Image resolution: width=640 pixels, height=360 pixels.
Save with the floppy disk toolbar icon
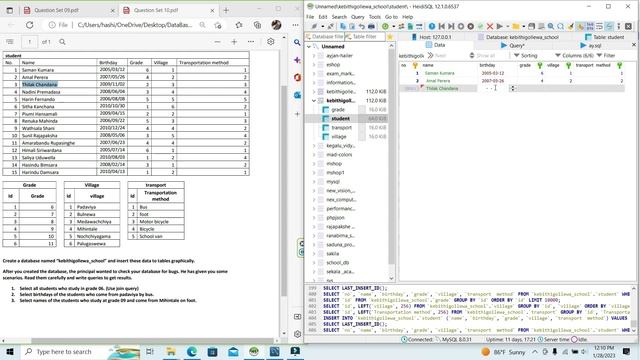pyautogui.click(x=531, y=26)
